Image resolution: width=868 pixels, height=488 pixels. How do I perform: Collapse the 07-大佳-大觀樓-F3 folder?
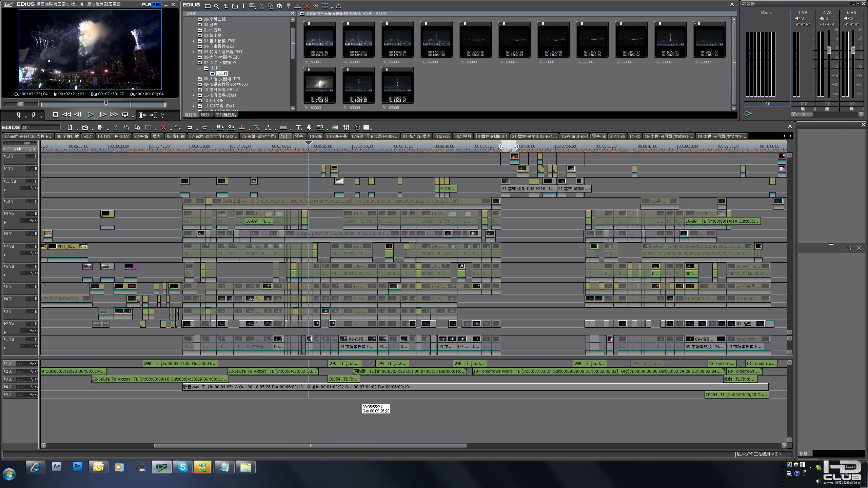click(194, 63)
